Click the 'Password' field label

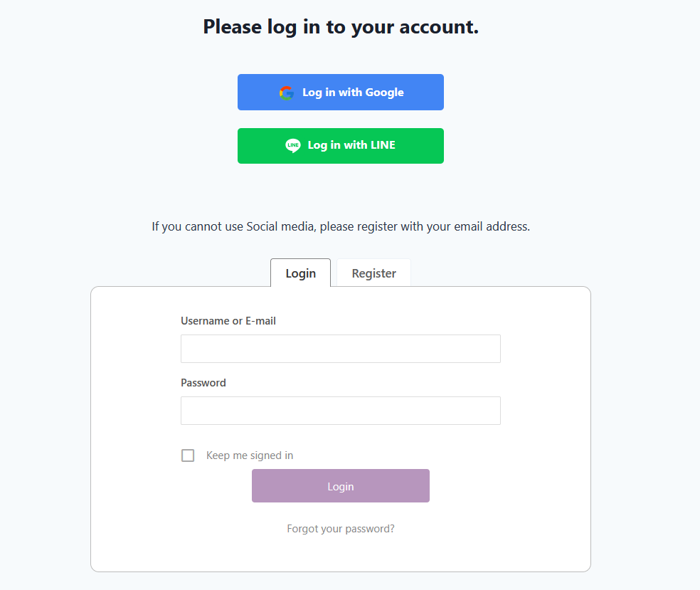[203, 383]
